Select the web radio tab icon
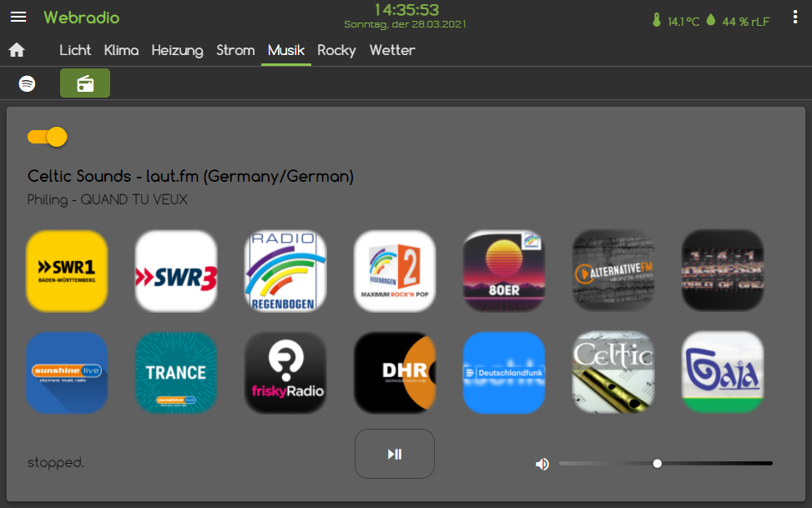The width and height of the screenshot is (812, 508). point(85,83)
